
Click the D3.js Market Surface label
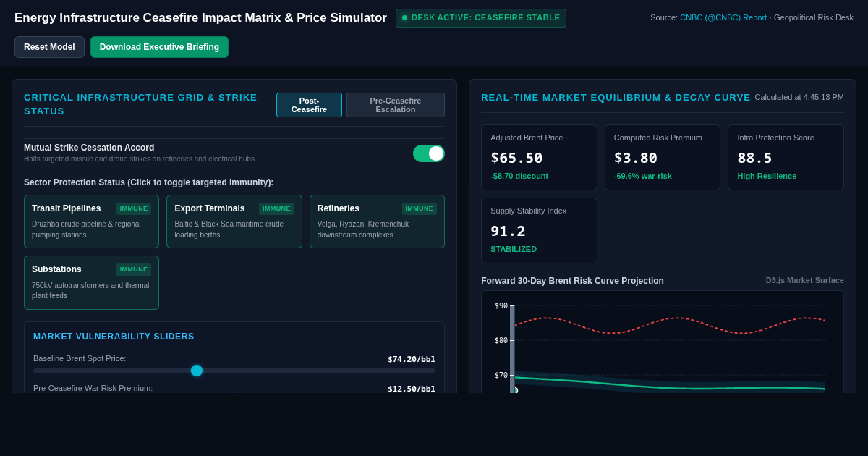[805, 280]
